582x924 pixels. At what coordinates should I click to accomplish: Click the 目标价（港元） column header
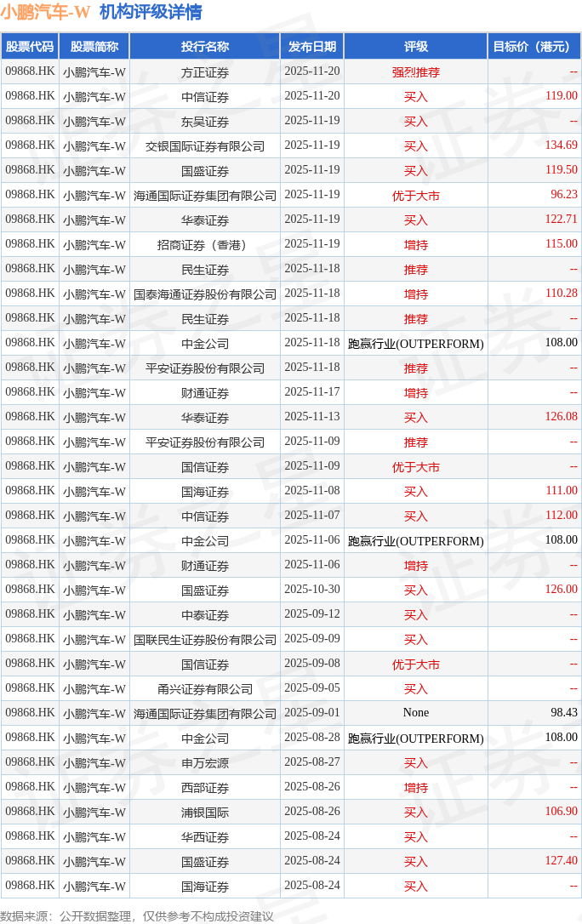(x=534, y=47)
